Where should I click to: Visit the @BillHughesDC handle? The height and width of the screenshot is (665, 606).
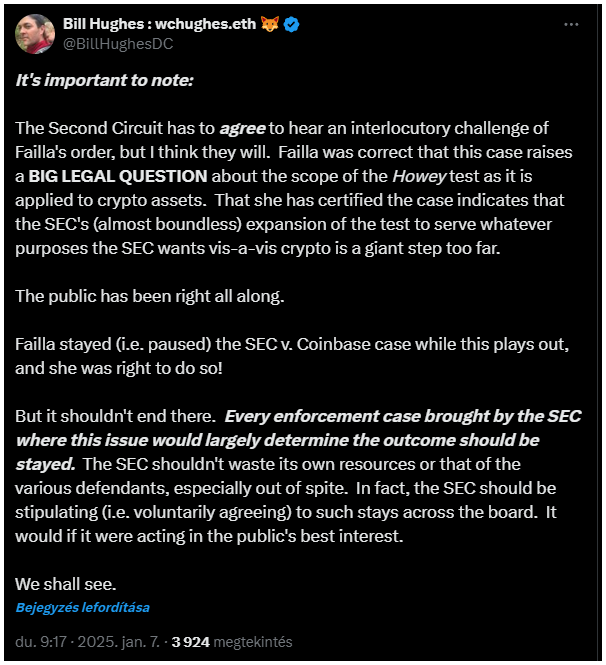pyautogui.click(x=118, y=44)
